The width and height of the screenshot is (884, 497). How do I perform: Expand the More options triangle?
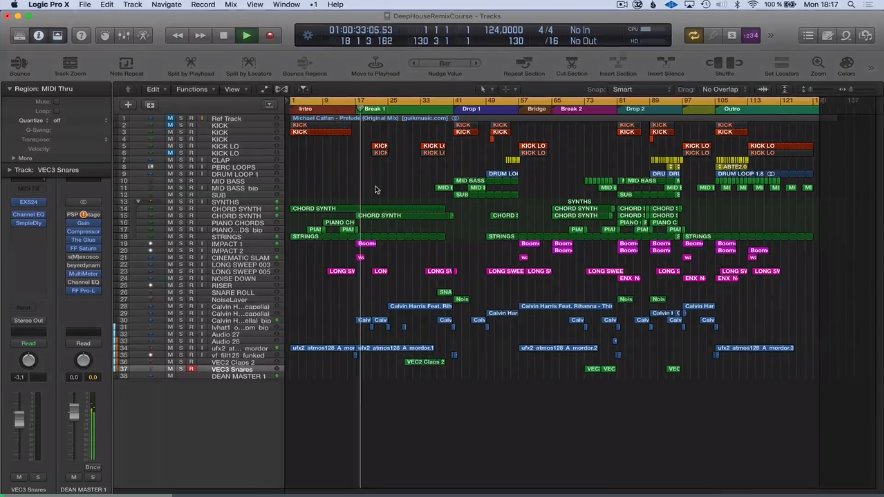tap(14, 158)
